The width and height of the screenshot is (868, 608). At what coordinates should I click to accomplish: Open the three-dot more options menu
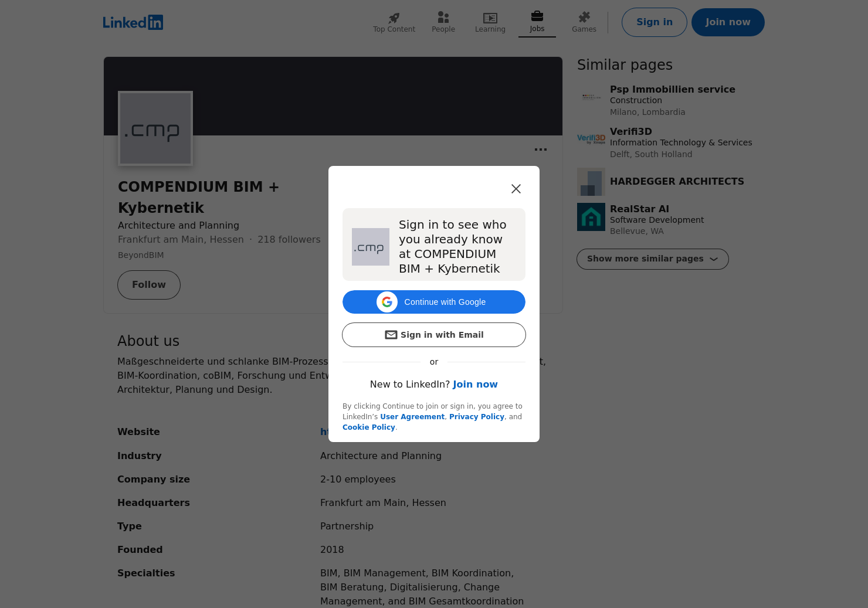point(541,150)
